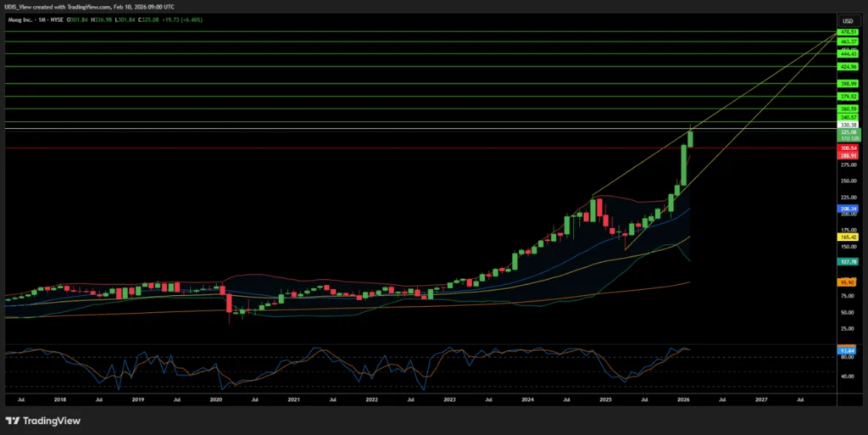Screen dimensions: 868x435
Task: Select the 463.37 green price label
Action: 848,42
